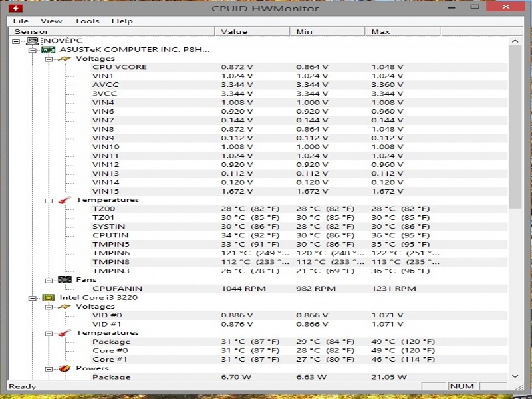Collapse the Fans group

click(x=49, y=280)
